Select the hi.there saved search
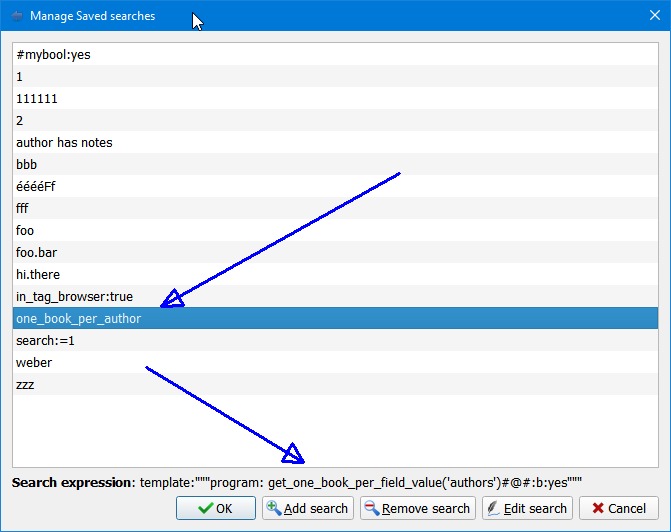 pyautogui.click(x=335, y=274)
